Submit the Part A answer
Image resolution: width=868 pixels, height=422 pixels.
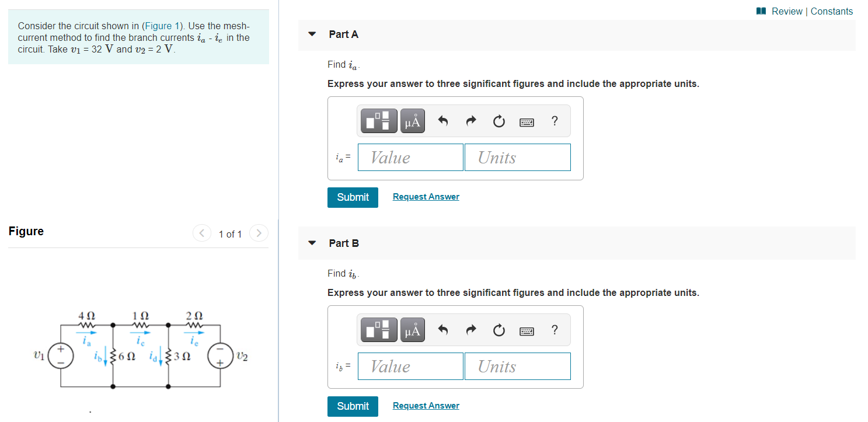[353, 197]
